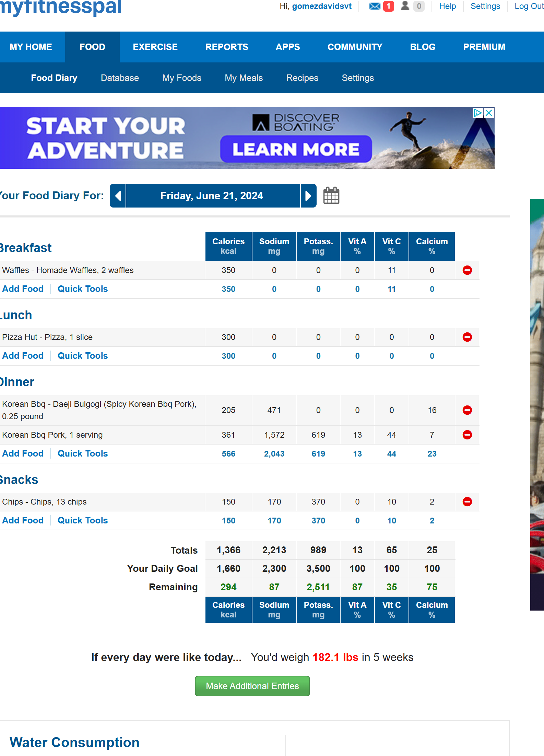Click the grey friend request count badge
Viewport: 544px width, 756px height.
coord(419,6)
